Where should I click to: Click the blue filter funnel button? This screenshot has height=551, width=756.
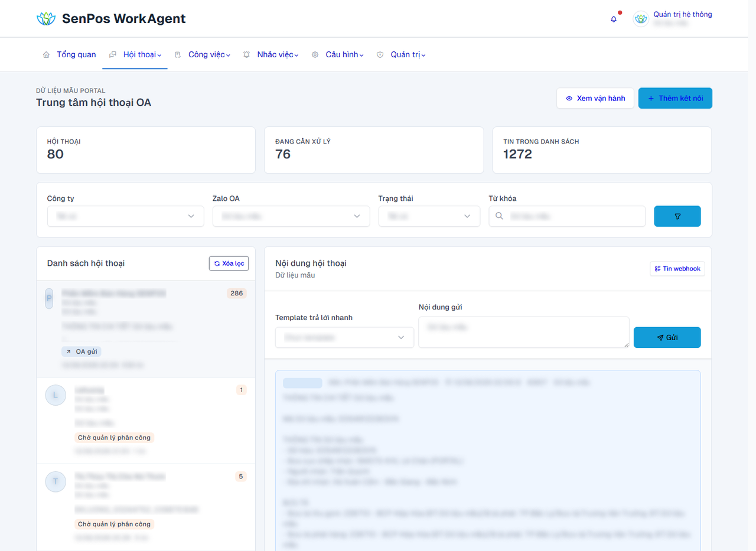tap(677, 216)
